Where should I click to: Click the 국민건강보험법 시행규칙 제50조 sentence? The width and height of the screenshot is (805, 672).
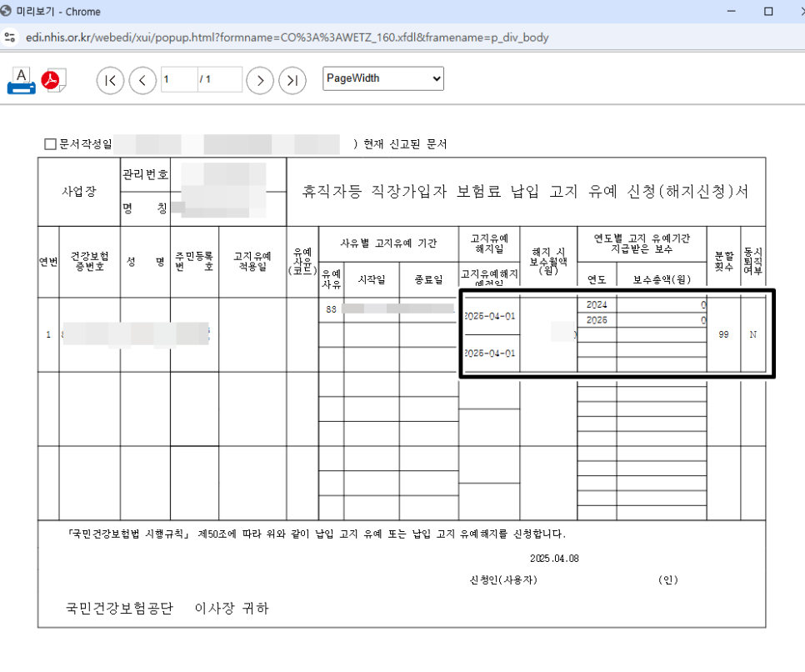(x=317, y=534)
